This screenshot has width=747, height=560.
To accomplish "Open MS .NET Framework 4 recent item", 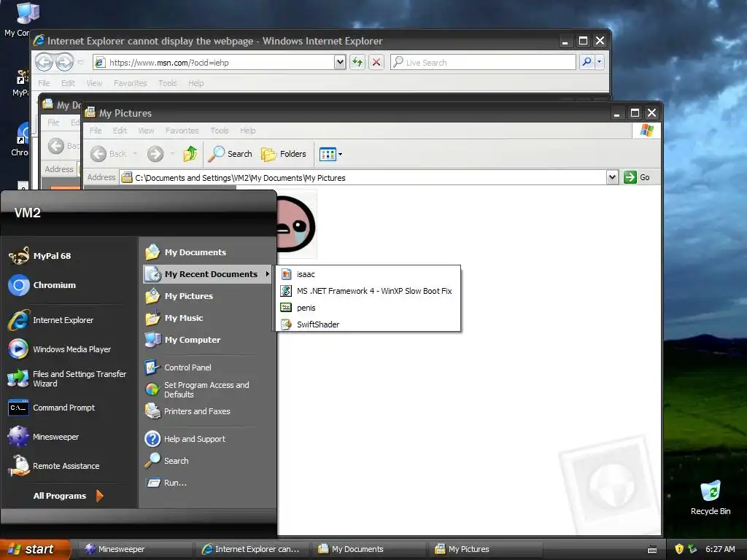I will click(x=368, y=290).
